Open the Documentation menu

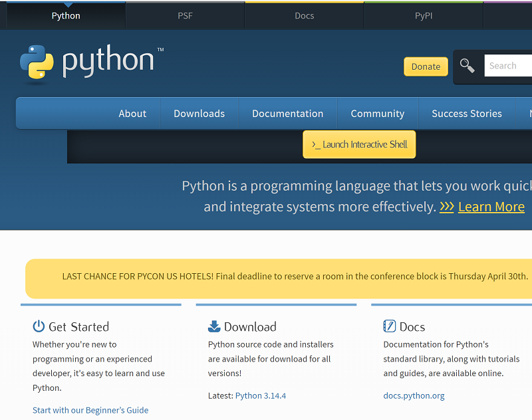tap(288, 114)
